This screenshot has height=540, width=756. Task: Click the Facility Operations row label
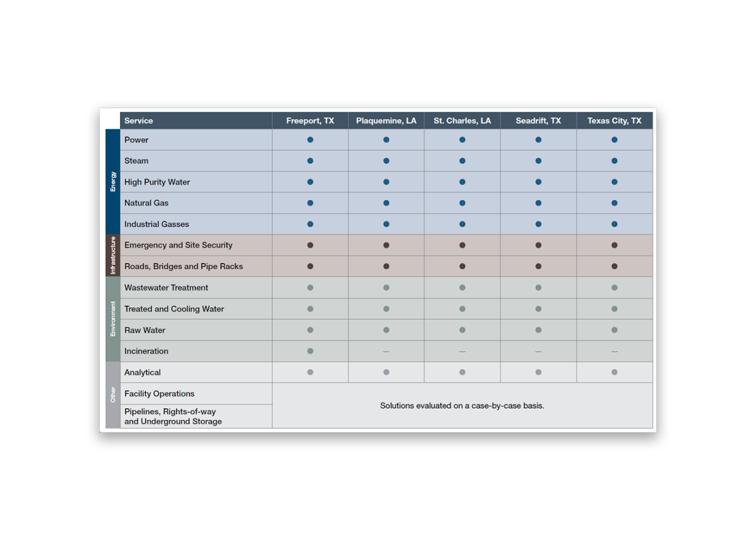[x=158, y=393]
